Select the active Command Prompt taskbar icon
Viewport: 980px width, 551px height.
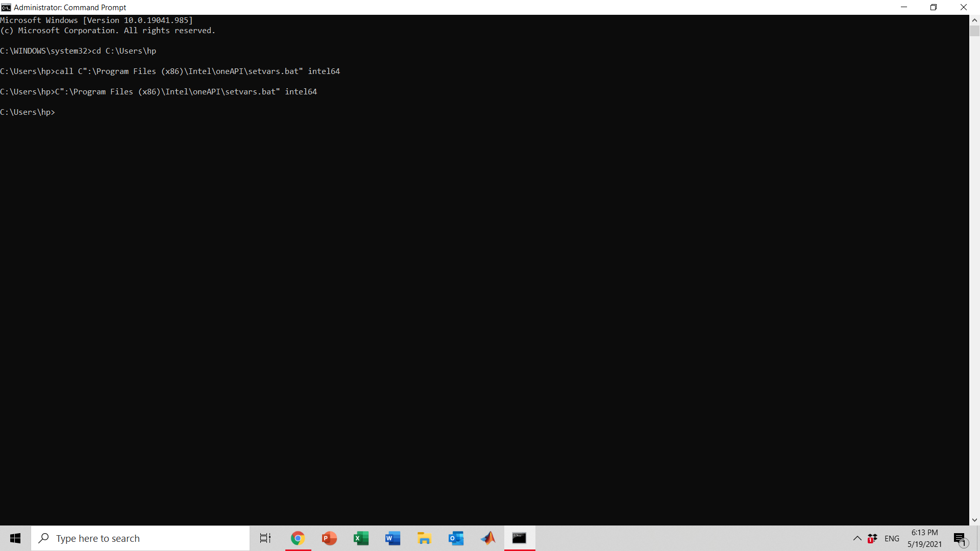520,538
